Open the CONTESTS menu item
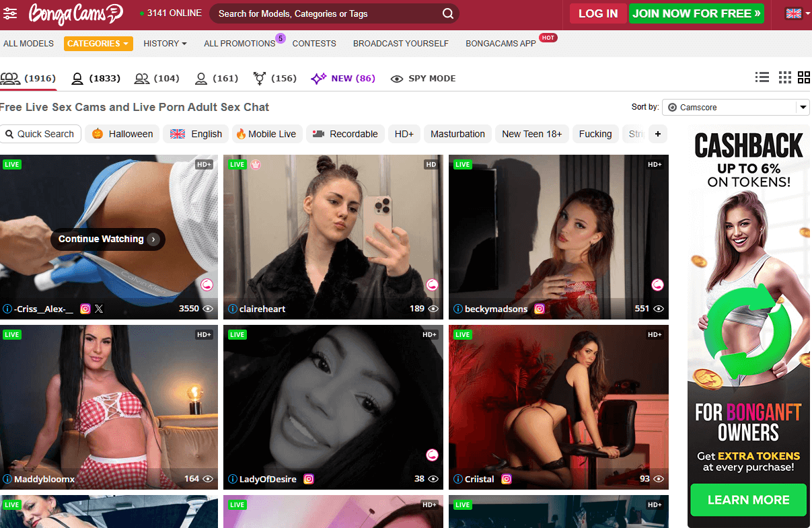The image size is (812, 528). click(x=313, y=44)
